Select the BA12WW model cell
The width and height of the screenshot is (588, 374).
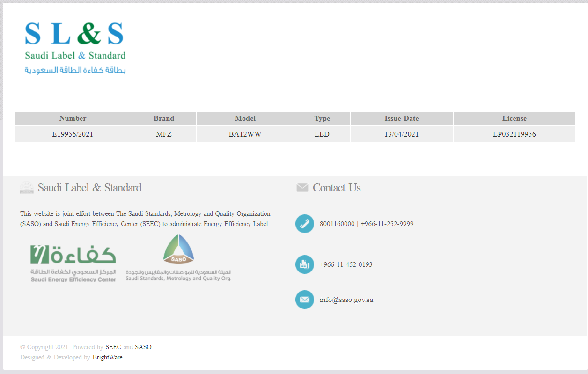245,134
